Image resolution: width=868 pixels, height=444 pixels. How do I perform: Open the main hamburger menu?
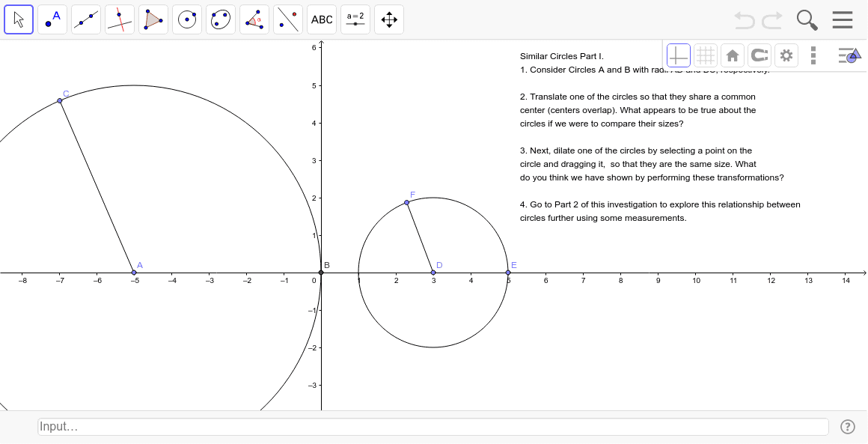point(843,20)
